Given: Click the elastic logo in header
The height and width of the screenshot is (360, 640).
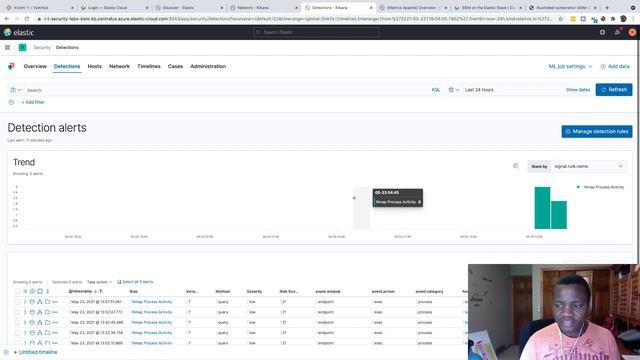Looking at the screenshot, I should tap(19, 32).
